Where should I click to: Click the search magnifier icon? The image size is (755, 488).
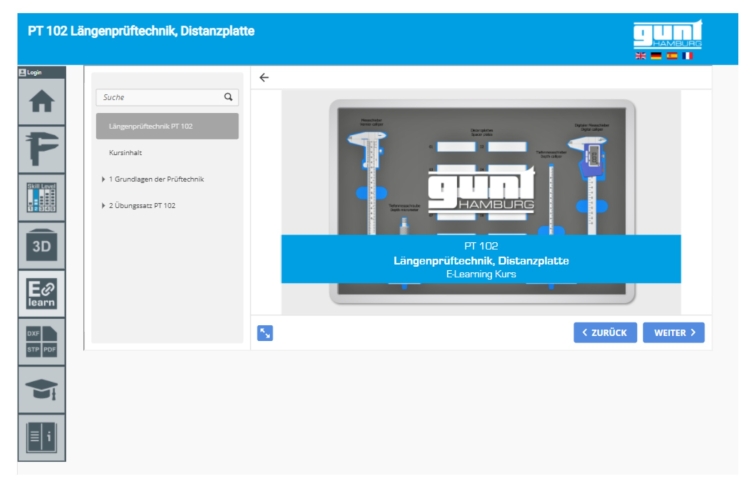pyautogui.click(x=228, y=97)
